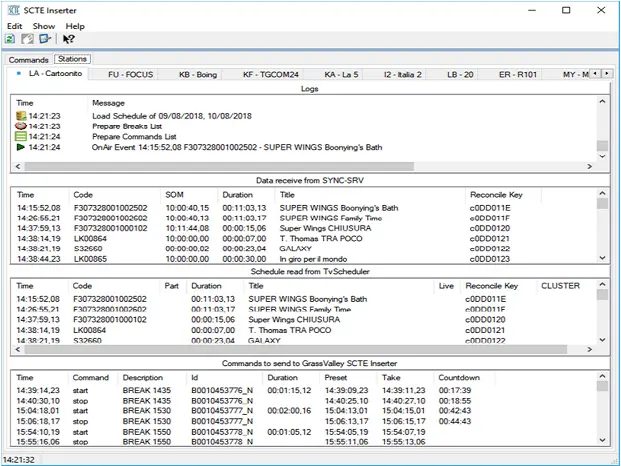Open the Edit menu
621x466 pixels.
pos(14,25)
